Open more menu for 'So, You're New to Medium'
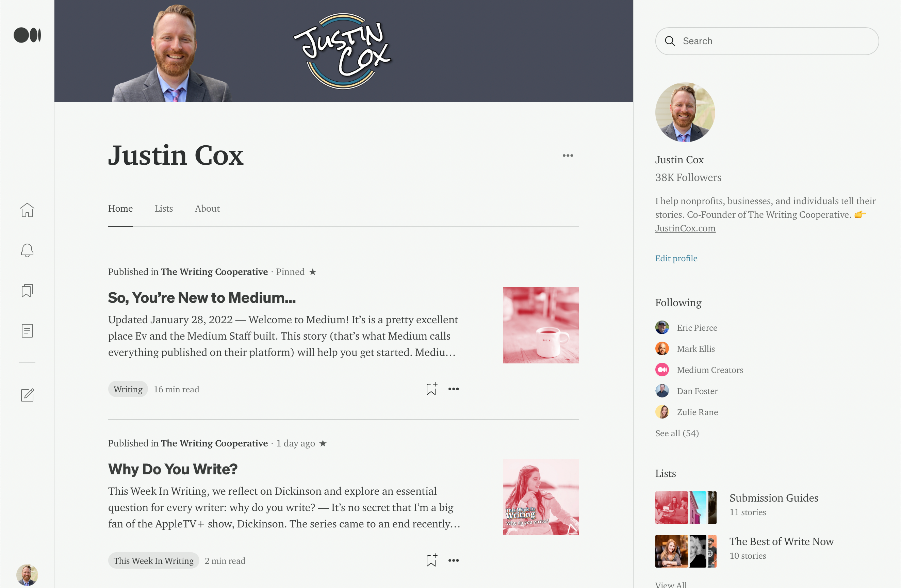 pyautogui.click(x=454, y=389)
